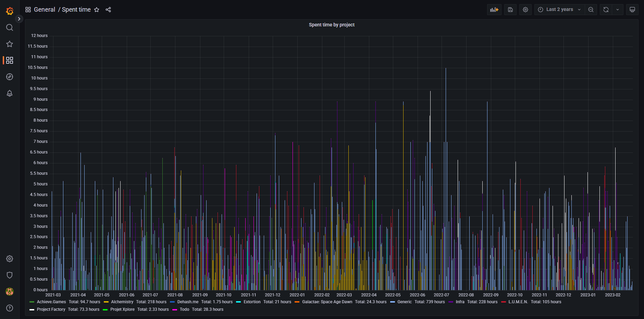The width and height of the screenshot is (644, 319).
Task: Toggle Project Factory series in legend
Action: pyautogui.click(x=51, y=309)
